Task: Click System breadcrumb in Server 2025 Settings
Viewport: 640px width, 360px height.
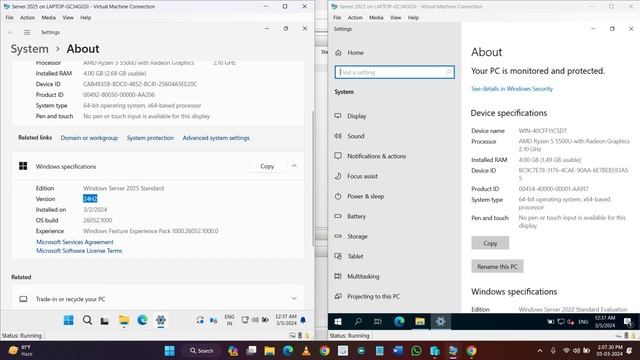Action: 29,49
